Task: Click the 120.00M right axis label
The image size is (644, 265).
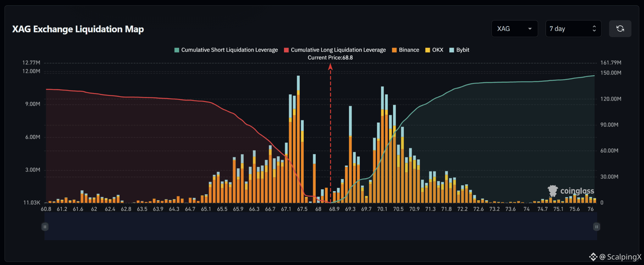Action: (x=611, y=99)
